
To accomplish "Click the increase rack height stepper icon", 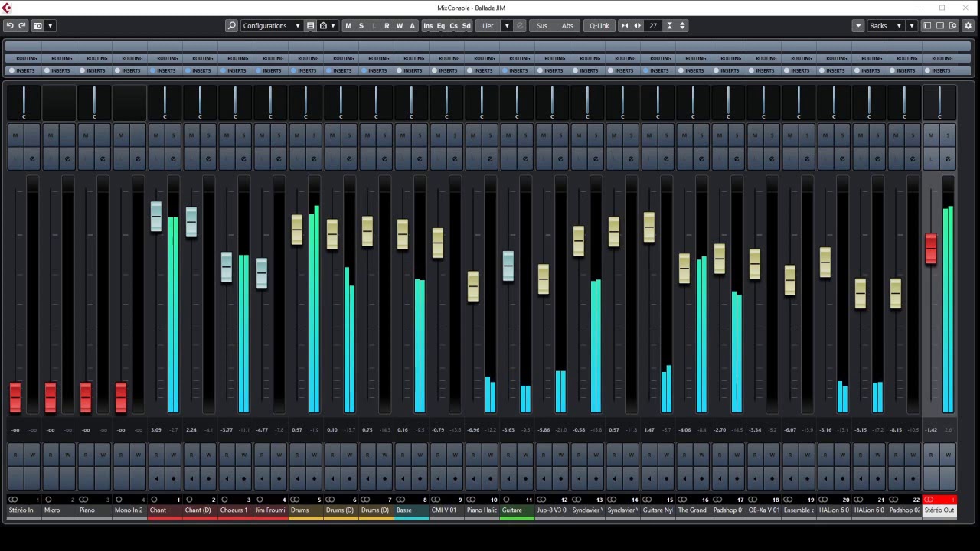I will click(682, 25).
